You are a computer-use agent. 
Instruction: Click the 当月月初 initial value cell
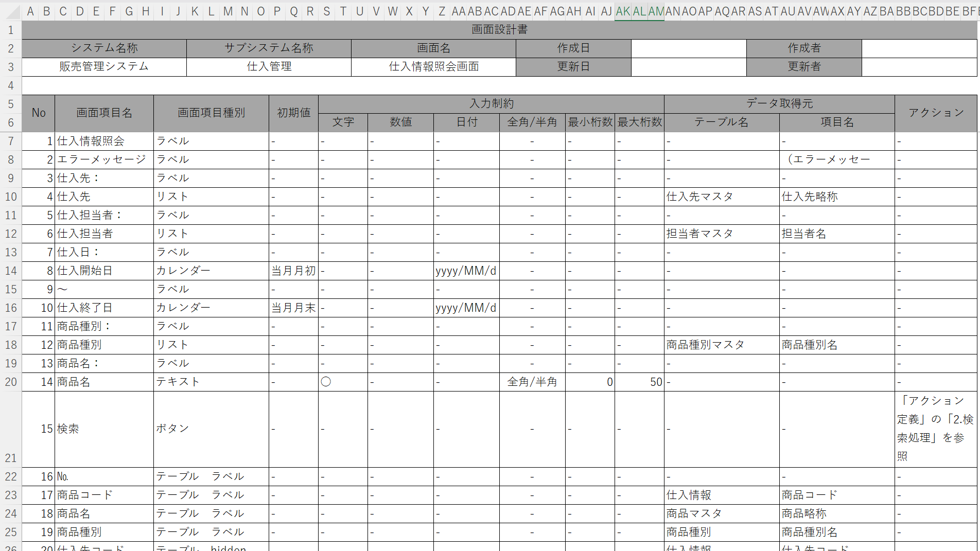pos(293,271)
